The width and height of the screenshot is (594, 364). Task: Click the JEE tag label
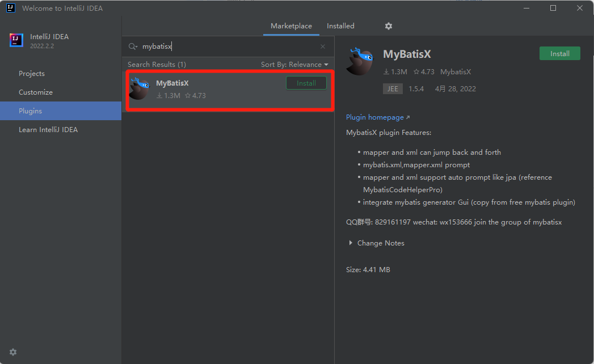393,89
